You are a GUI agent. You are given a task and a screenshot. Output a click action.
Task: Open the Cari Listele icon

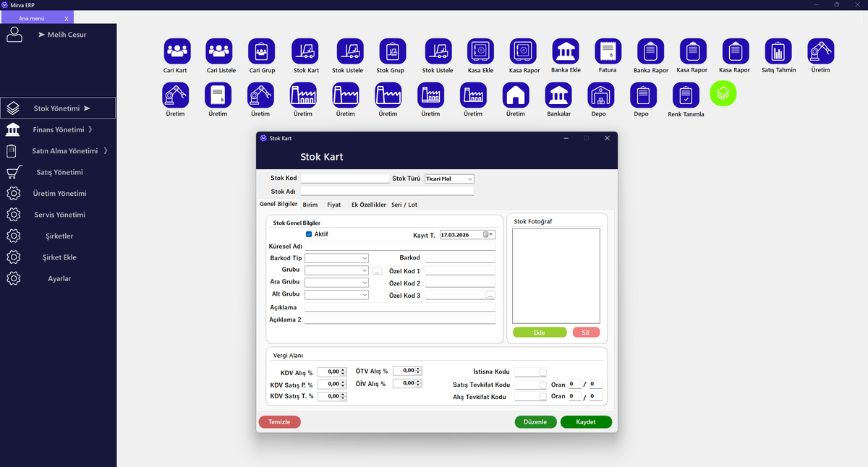pos(219,51)
